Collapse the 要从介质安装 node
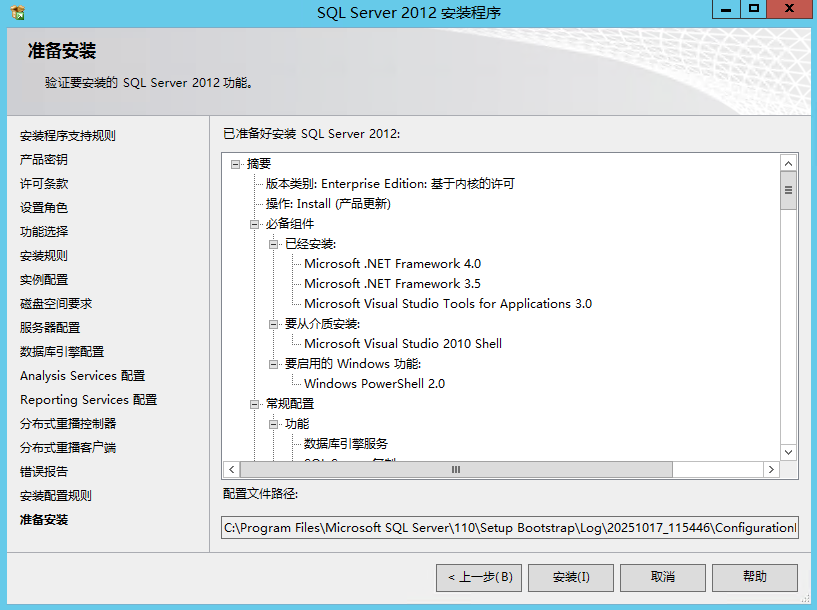The height and width of the screenshot is (610, 817). pos(274,324)
